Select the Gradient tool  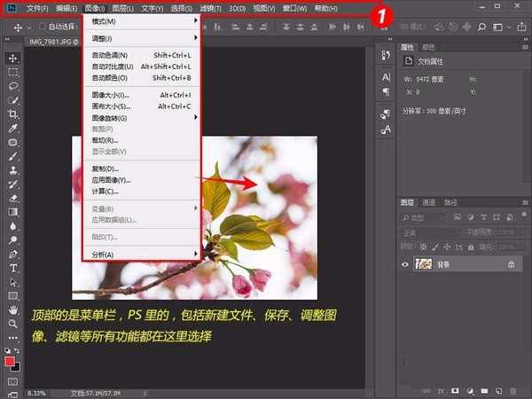point(13,212)
